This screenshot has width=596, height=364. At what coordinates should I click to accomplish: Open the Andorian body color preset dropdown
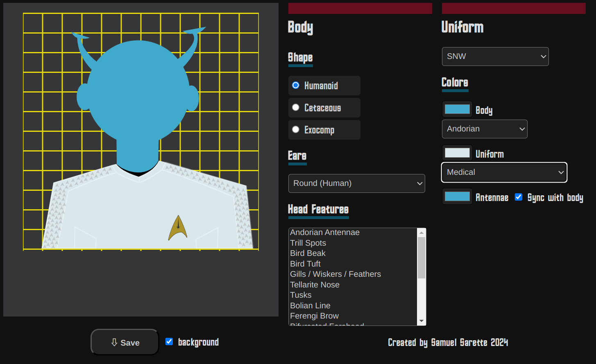(x=485, y=129)
